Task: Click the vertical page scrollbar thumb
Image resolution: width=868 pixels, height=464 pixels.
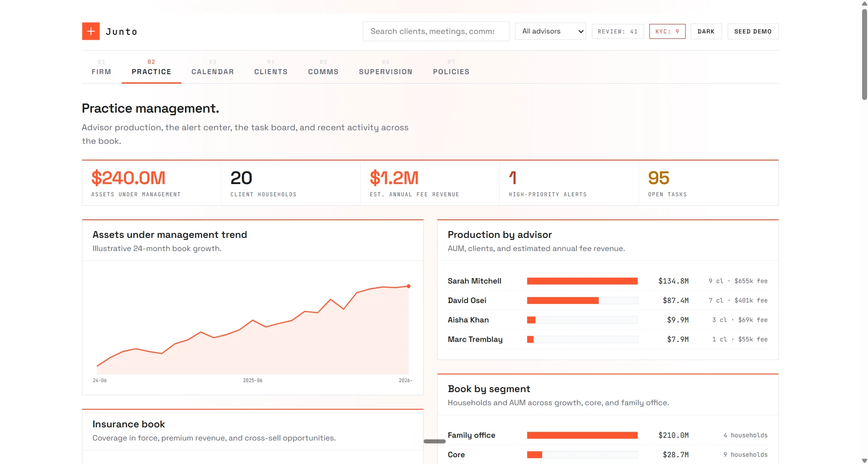Action: click(864, 54)
